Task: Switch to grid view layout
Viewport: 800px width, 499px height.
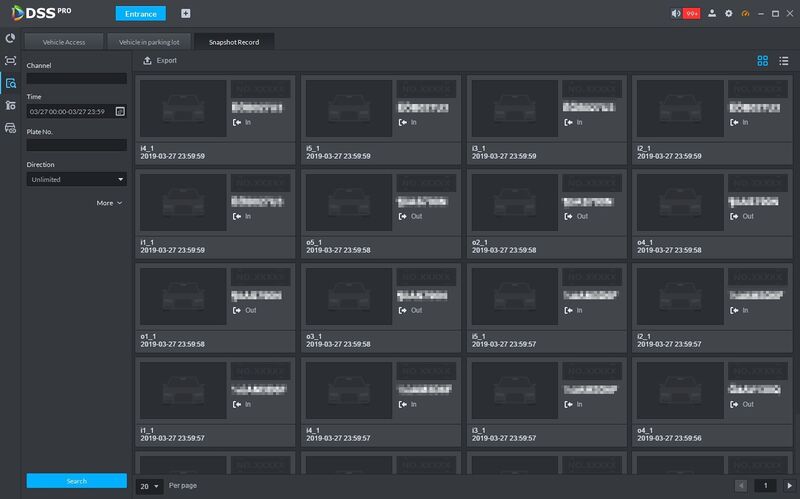Action: pos(762,61)
